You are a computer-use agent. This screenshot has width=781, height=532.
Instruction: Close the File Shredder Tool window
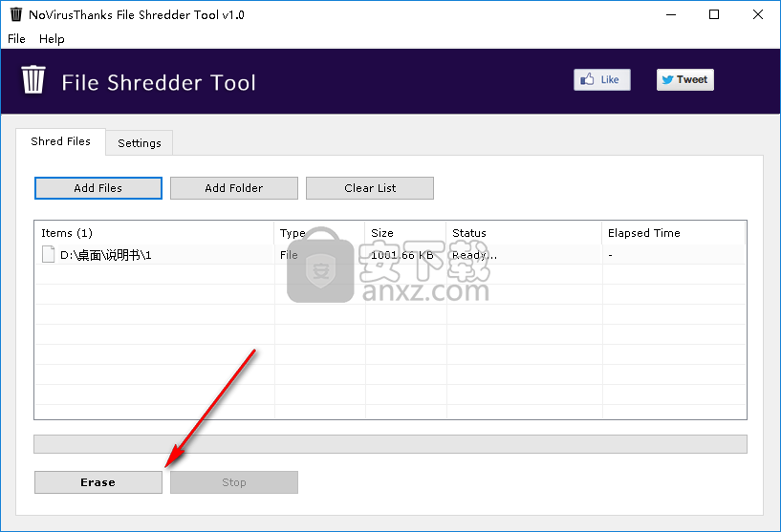(x=758, y=14)
